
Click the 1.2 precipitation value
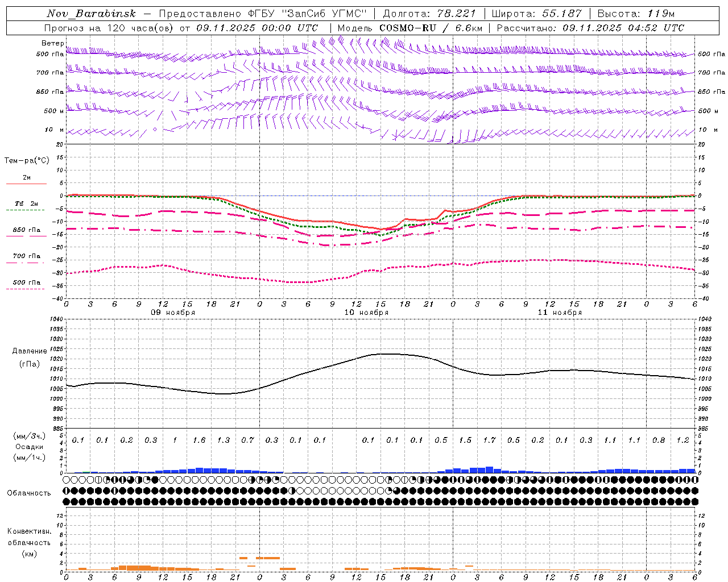[683, 440]
